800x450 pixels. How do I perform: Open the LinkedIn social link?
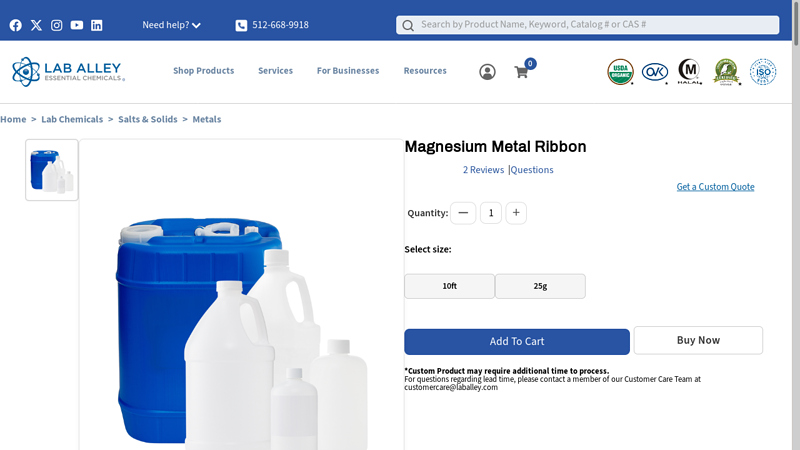pos(96,25)
